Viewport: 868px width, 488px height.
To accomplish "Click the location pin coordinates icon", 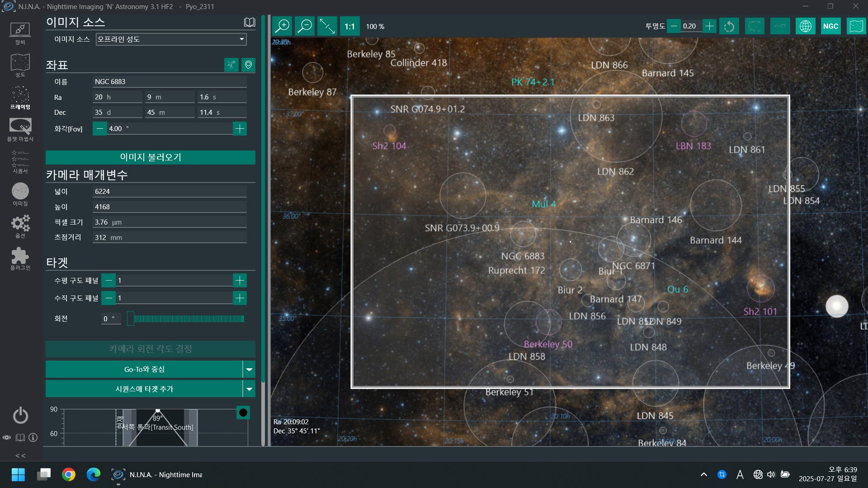I will pyautogui.click(x=248, y=65).
